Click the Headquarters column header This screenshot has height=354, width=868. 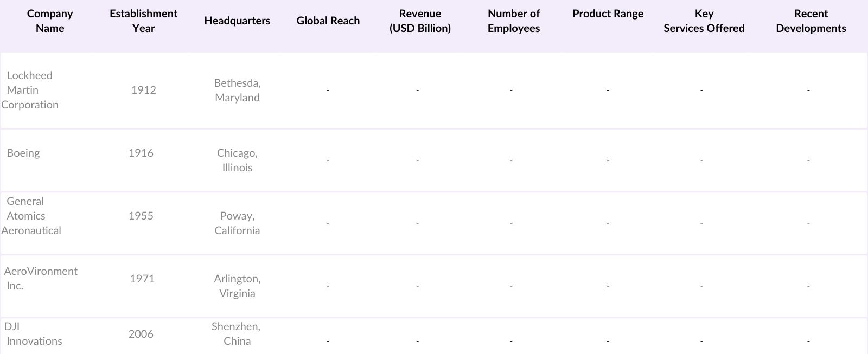237,21
